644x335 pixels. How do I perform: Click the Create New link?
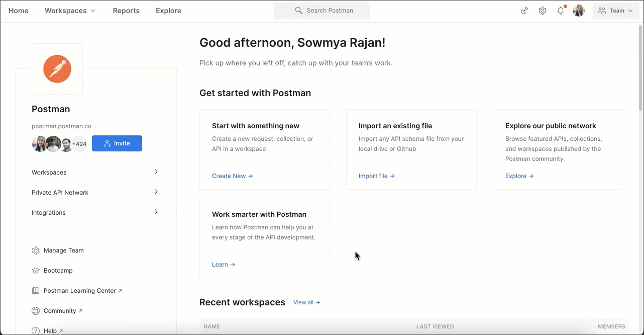coord(233,176)
